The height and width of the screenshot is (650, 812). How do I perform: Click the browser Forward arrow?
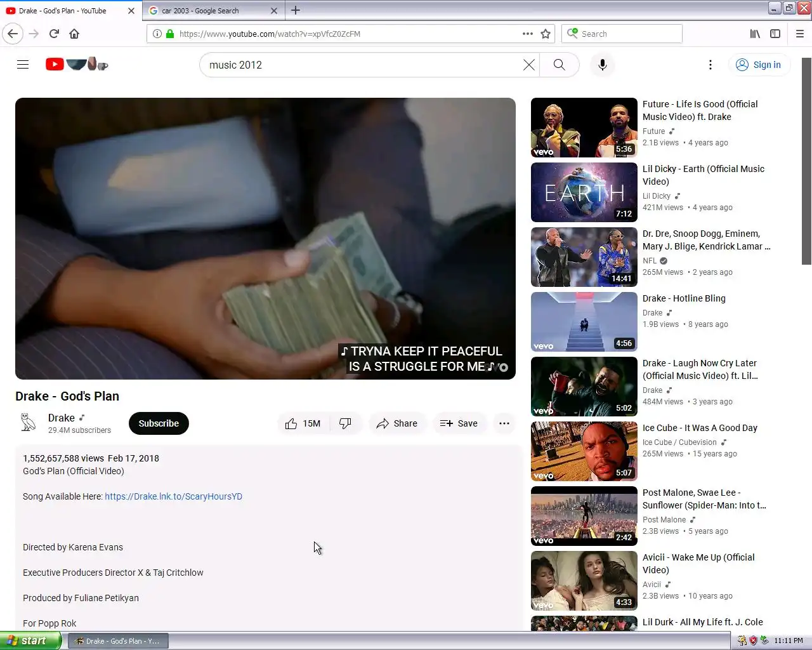pyautogui.click(x=34, y=34)
